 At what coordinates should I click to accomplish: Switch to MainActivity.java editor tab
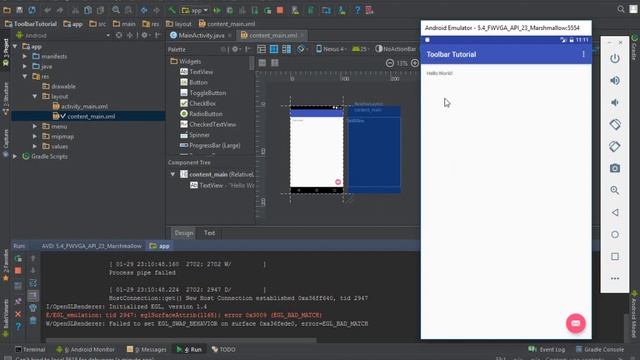200,36
